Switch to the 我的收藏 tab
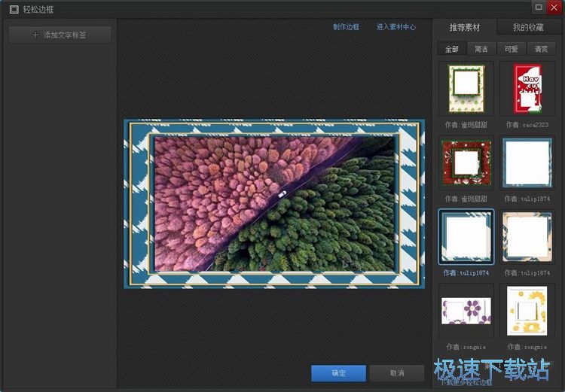 coord(528,27)
